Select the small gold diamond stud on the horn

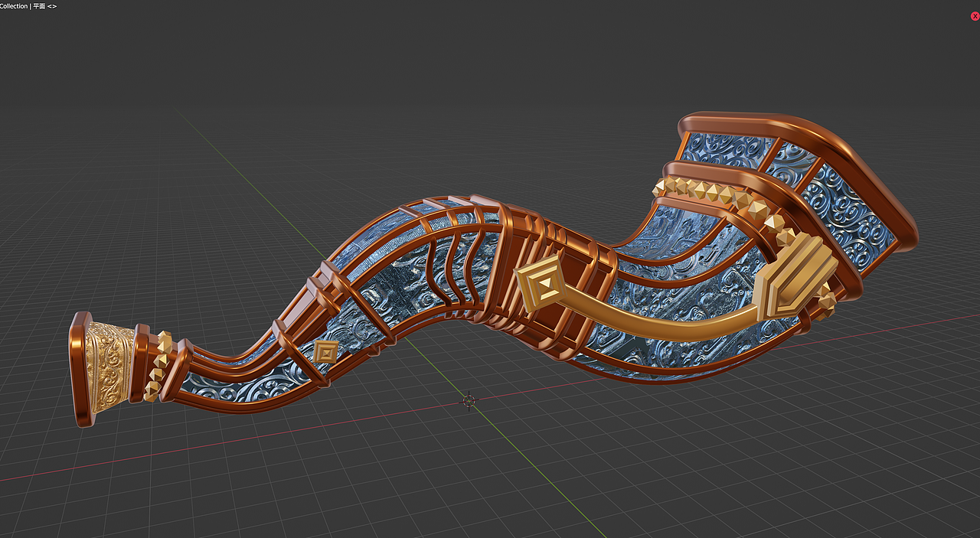[326, 352]
